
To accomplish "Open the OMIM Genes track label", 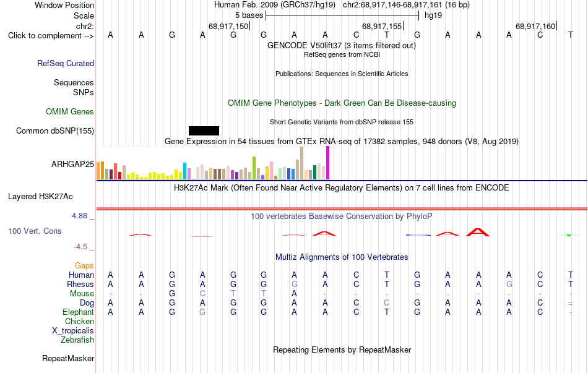I will [70, 112].
